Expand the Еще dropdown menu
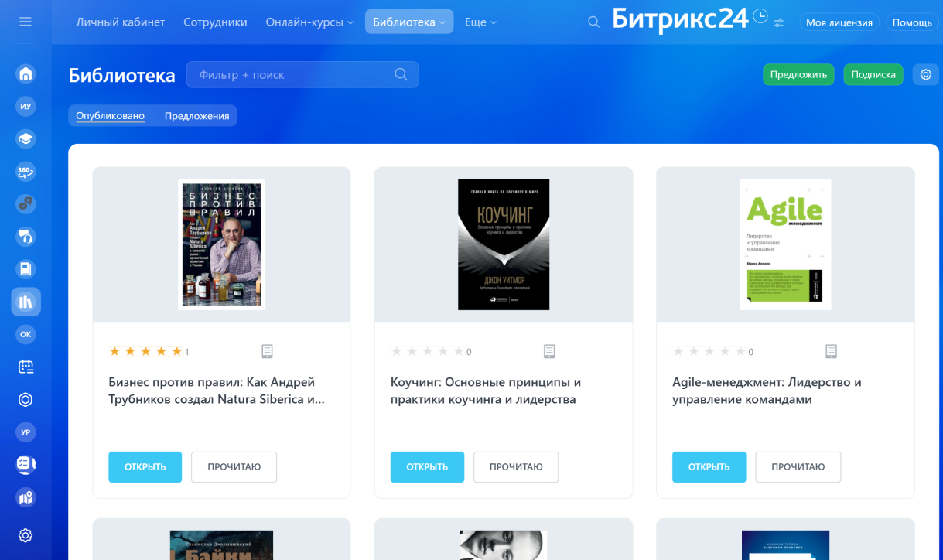Viewport: 943px width, 560px height. (480, 22)
